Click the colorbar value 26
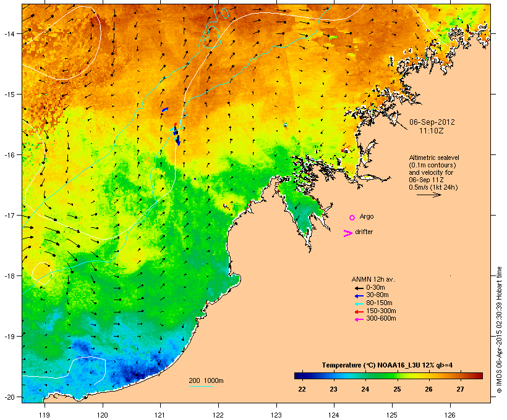Screen dimensions: 507x420 pyautogui.click(x=428, y=389)
